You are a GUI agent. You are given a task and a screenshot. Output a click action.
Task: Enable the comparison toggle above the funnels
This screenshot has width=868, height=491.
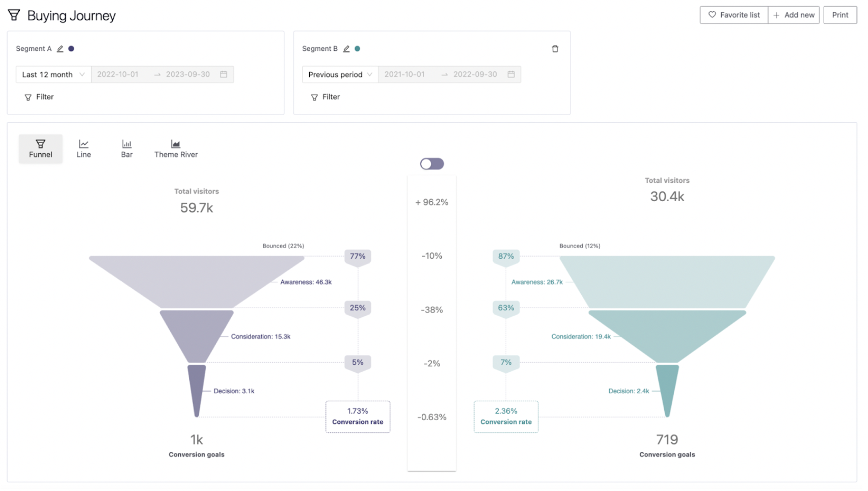431,163
